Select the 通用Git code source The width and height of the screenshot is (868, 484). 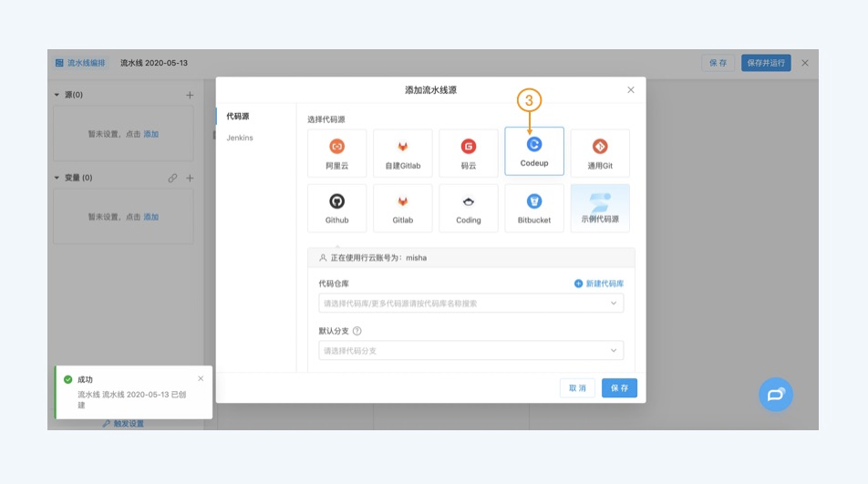(x=600, y=153)
